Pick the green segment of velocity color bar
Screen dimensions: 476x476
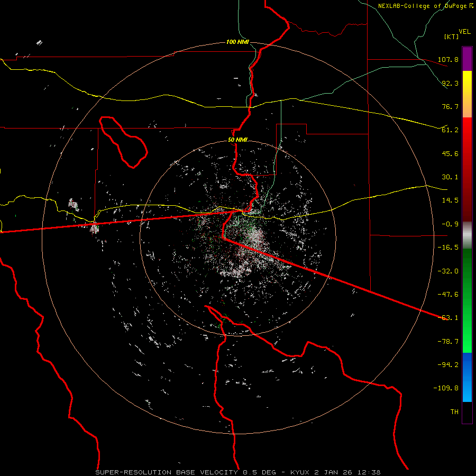(467, 300)
